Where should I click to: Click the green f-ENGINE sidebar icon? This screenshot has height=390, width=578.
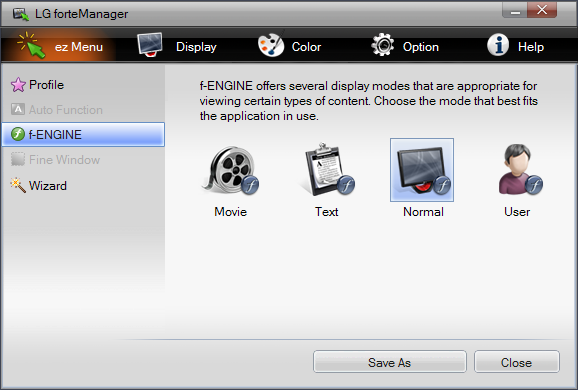click(18, 134)
